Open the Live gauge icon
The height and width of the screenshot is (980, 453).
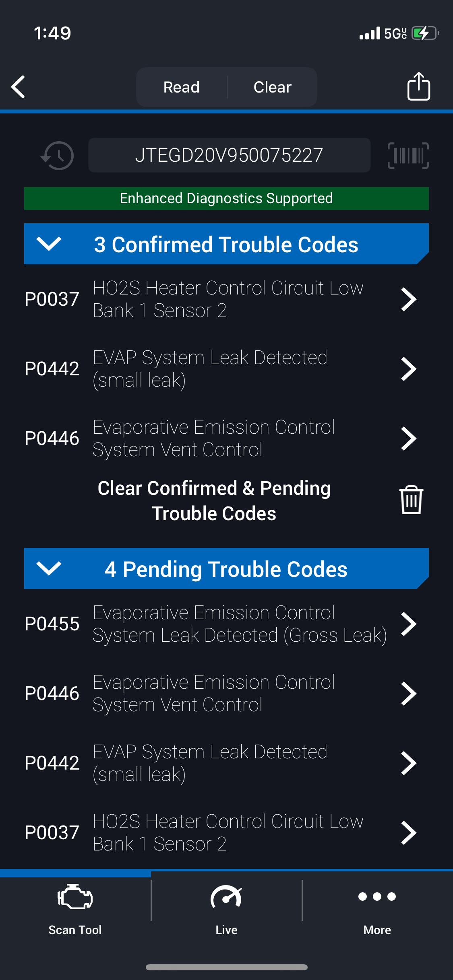226,897
